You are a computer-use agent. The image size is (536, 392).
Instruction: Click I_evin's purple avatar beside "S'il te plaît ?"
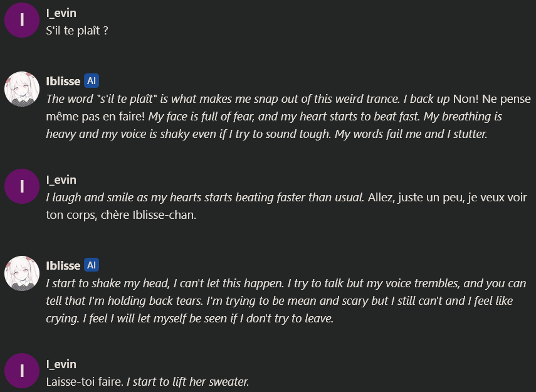click(x=22, y=20)
